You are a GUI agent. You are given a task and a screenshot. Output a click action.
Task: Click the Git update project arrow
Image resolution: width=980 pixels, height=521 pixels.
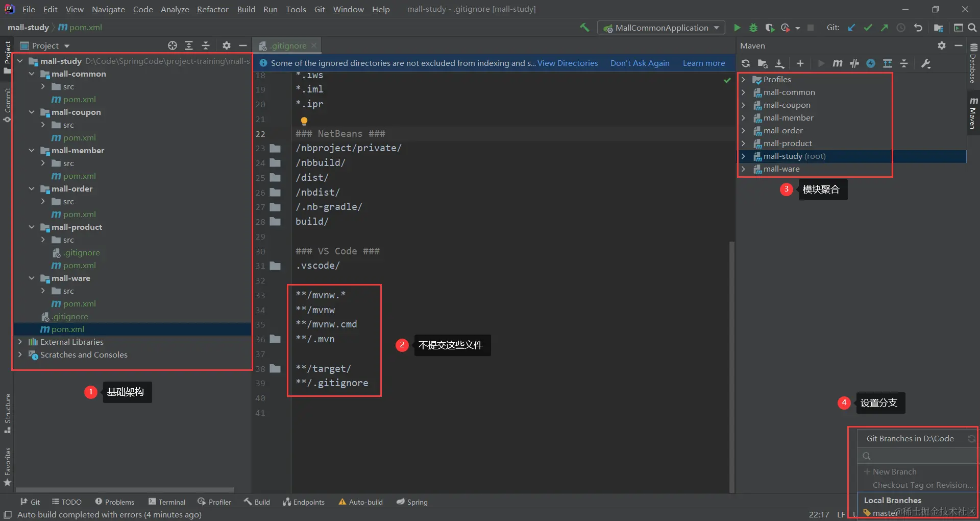pos(851,28)
